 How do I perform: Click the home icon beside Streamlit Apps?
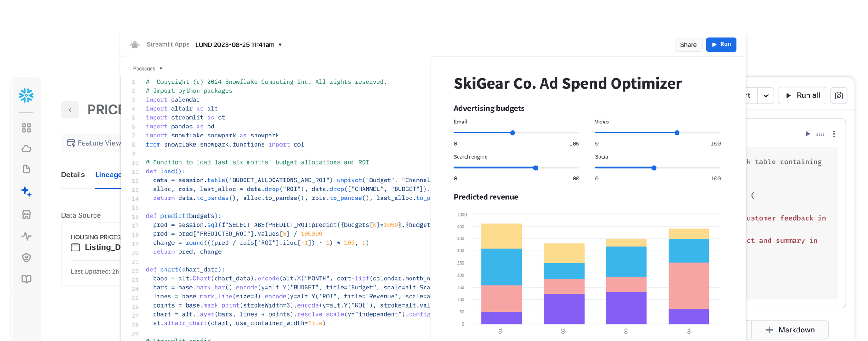(x=135, y=44)
